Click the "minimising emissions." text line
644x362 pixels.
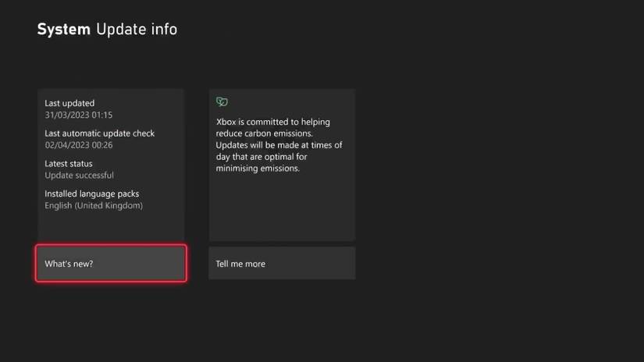pyautogui.click(x=258, y=169)
